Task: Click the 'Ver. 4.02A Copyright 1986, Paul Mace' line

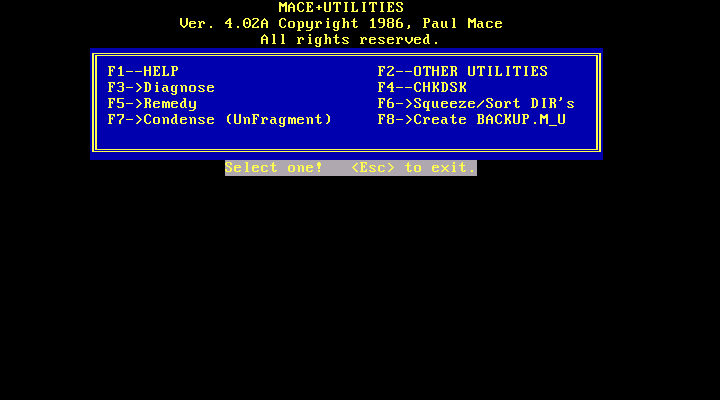Action: [x=341, y=23]
